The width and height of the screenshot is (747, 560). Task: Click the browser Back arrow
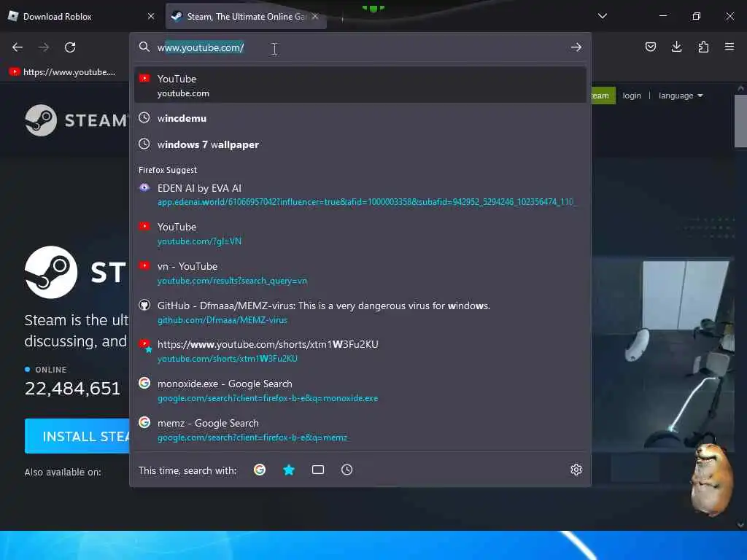click(18, 47)
